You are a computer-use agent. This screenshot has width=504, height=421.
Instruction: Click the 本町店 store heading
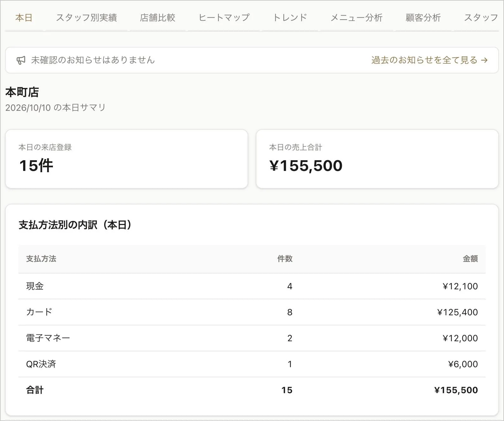click(22, 92)
